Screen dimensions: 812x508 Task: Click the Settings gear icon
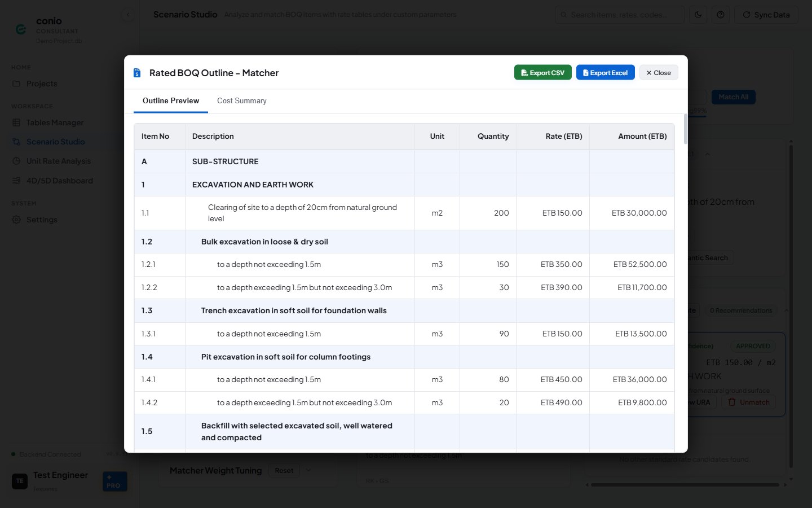tap(16, 220)
